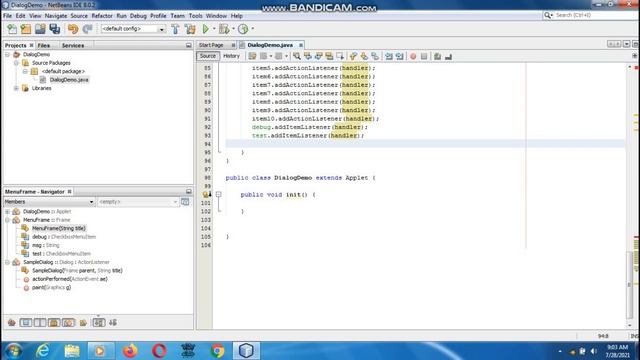The image size is (640, 360).
Task: Toggle Sort by Name in Navigator
Action: pos(99,322)
